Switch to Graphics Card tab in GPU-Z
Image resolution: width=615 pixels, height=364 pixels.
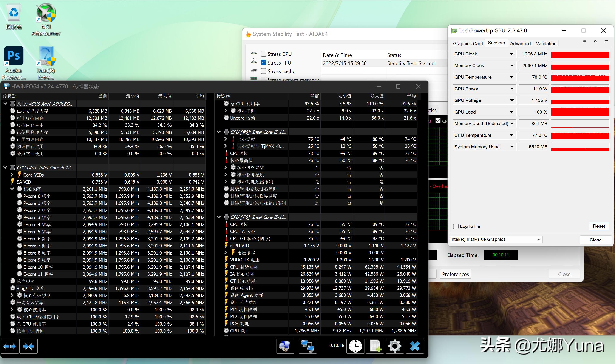[468, 43]
